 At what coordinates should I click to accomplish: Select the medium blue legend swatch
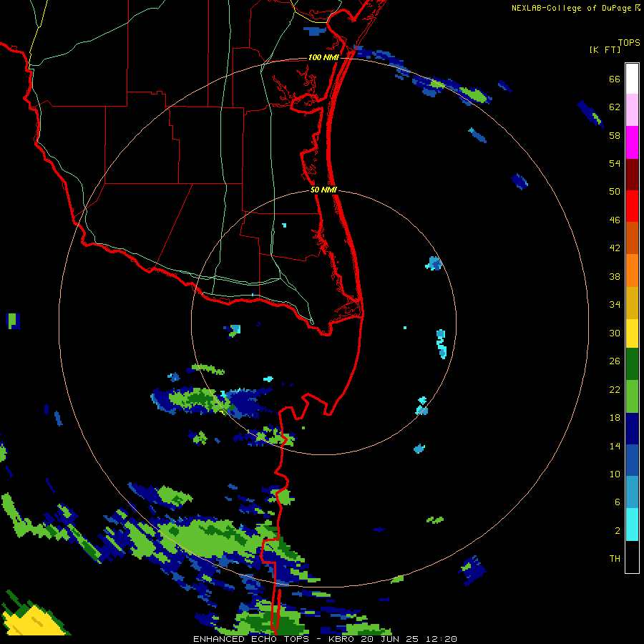[x=632, y=460]
